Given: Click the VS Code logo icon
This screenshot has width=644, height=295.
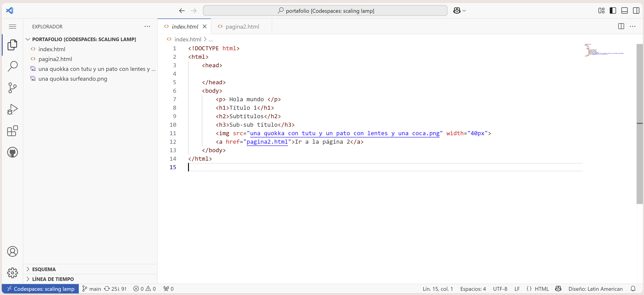Looking at the screenshot, I should pos(10,11).
